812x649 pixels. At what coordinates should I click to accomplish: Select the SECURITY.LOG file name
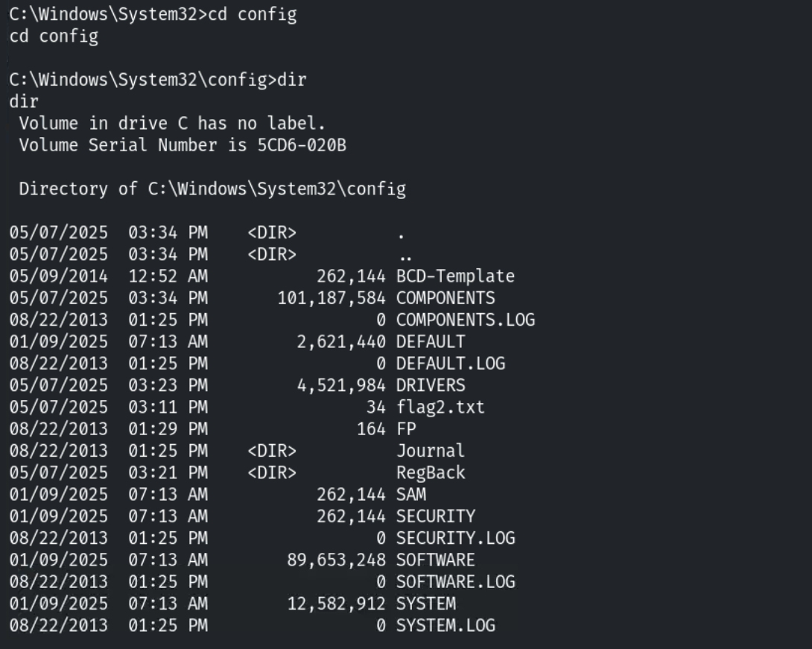coord(455,538)
